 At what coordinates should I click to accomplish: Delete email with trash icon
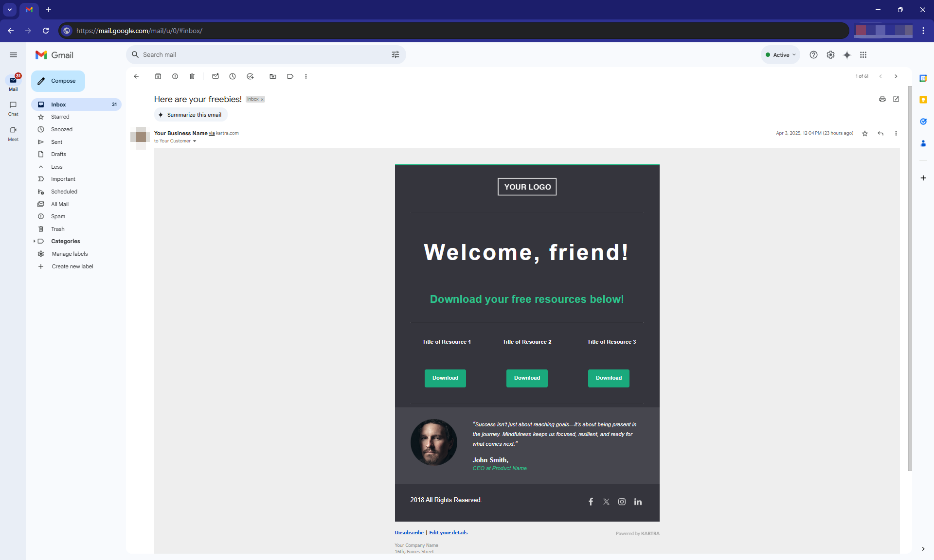pos(192,76)
